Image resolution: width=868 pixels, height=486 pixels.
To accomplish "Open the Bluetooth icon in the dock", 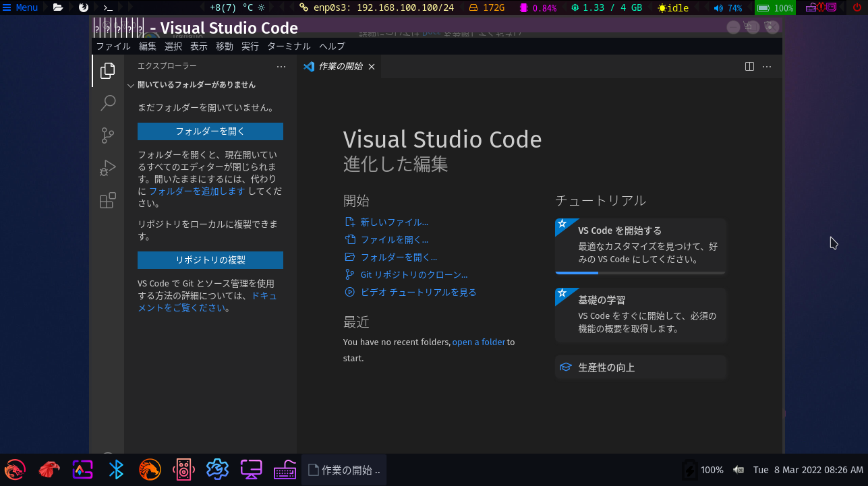I will [x=117, y=469].
